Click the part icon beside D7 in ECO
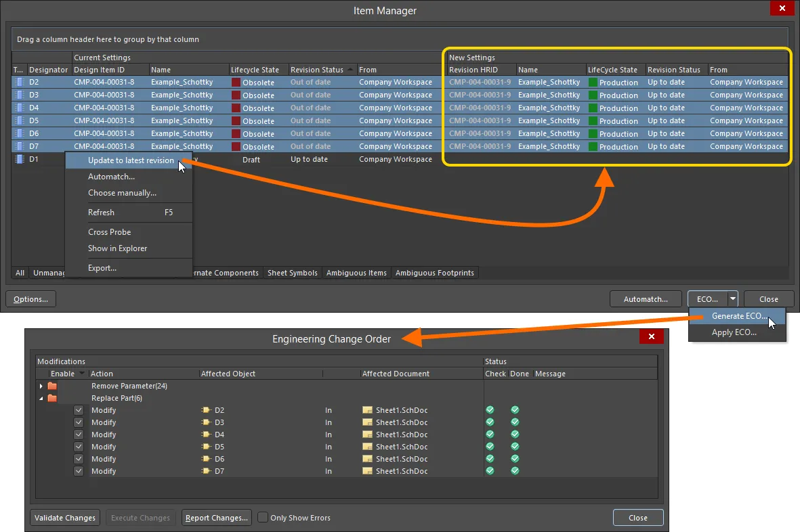Viewport: 800px width, 532px height. click(206, 471)
